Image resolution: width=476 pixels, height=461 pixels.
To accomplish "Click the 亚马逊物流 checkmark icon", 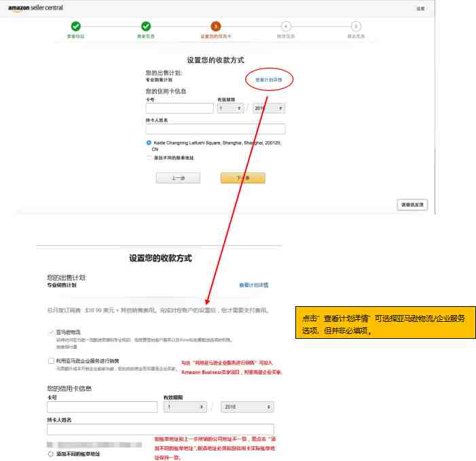I will [51, 332].
